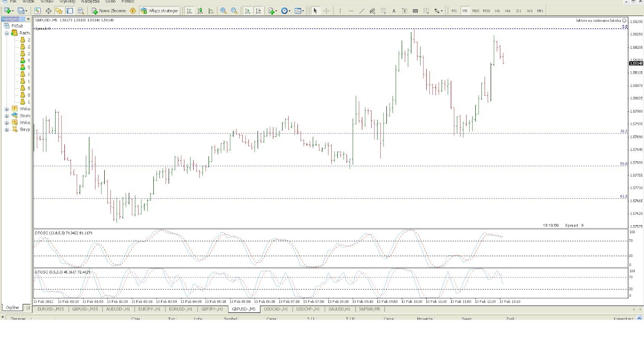Switch to candlestick chart mode
The height and width of the screenshot is (345, 644).
click(200, 11)
